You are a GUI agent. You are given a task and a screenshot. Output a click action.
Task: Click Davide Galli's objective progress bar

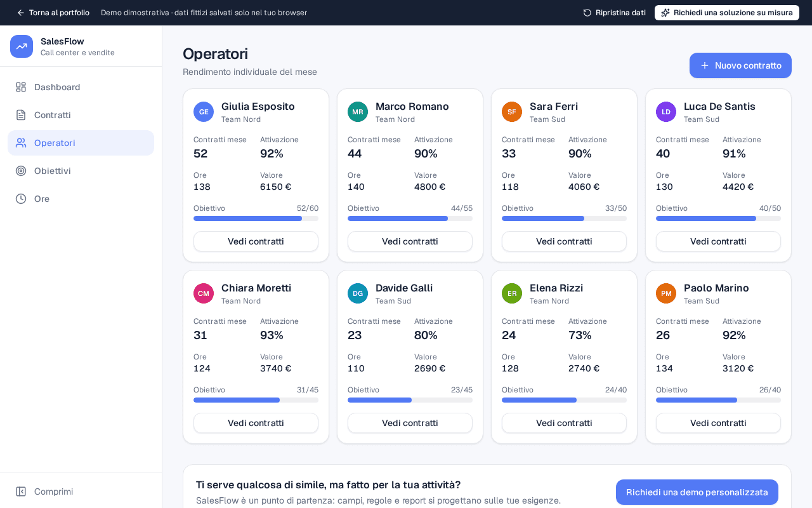(x=410, y=400)
